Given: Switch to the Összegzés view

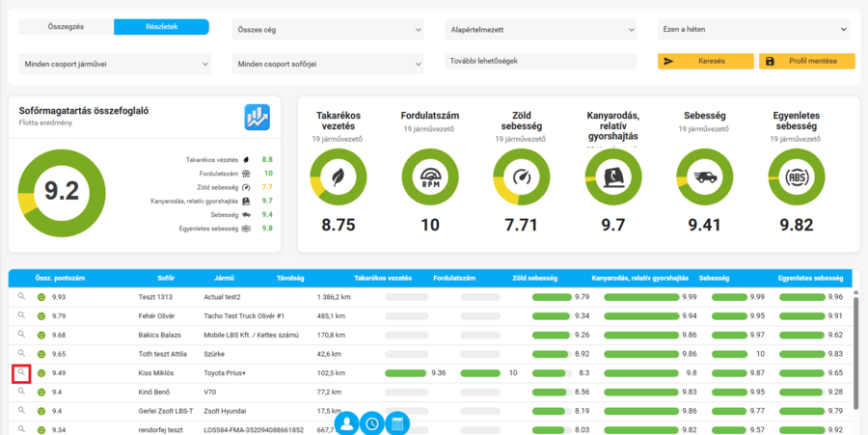Looking at the screenshot, I should click(67, 27).
